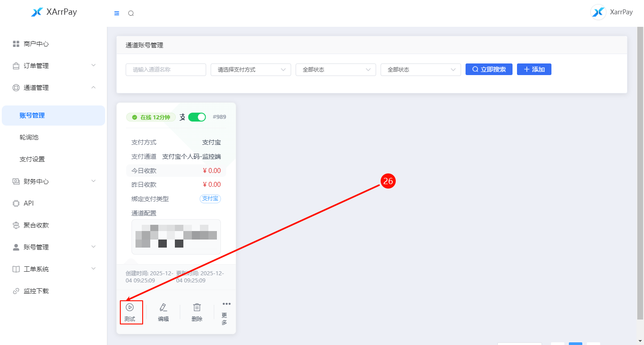Open the first 全部状态 dropdown
Viewport: 644px width, 345px height.
pyautogui.click(x=335, y=70)
